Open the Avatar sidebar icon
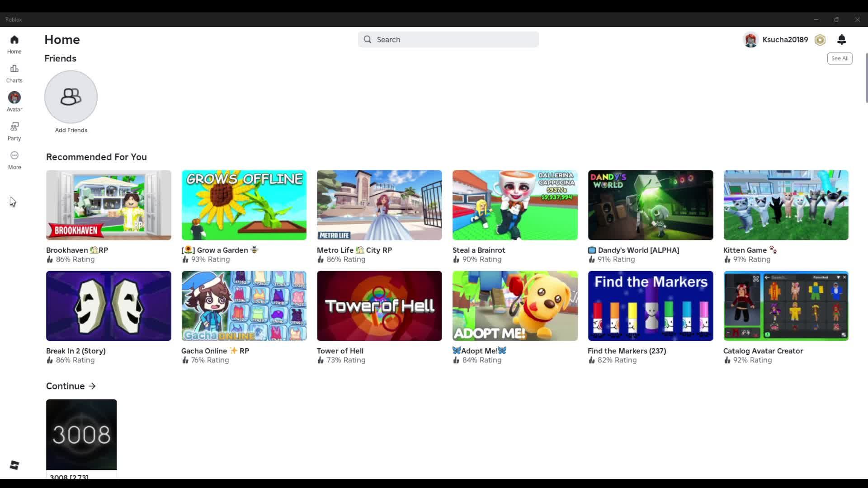Screen dimensions: 868x488 click(x=14, y=98)
